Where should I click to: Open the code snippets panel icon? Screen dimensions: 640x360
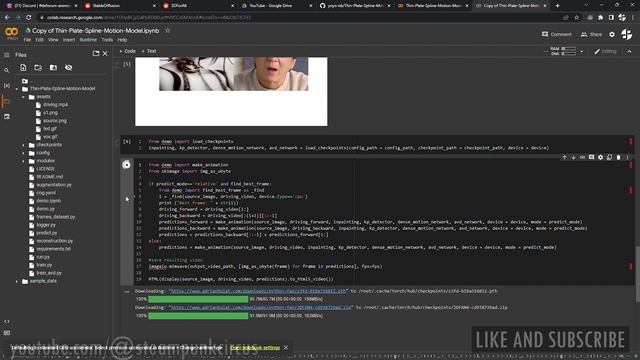tap(7, 322)
